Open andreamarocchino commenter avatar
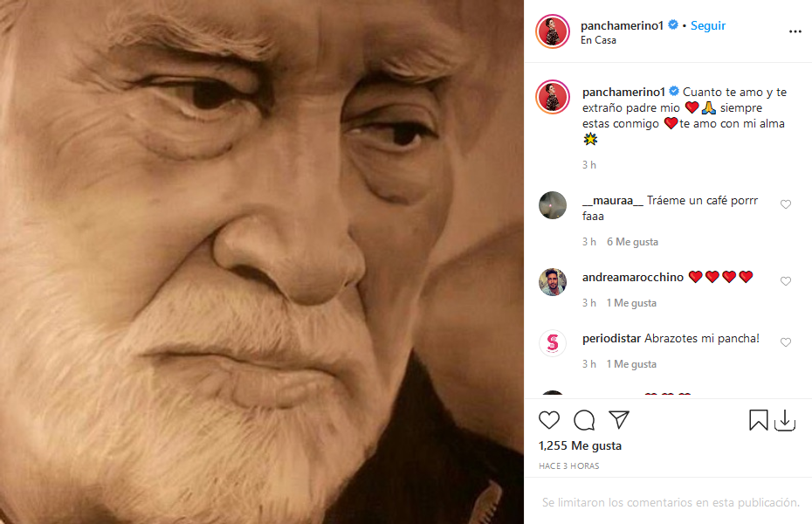Viewport: 812px width, 524px height. coord(553,281)
